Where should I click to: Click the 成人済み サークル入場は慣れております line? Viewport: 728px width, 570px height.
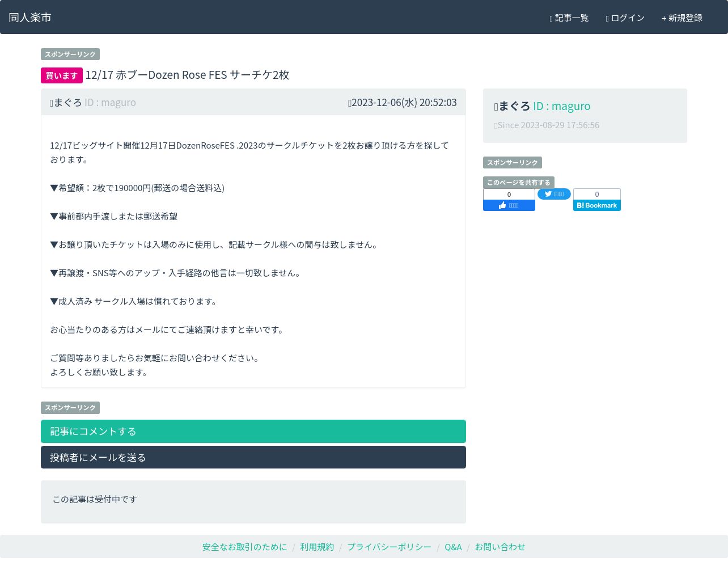[134, 301]
